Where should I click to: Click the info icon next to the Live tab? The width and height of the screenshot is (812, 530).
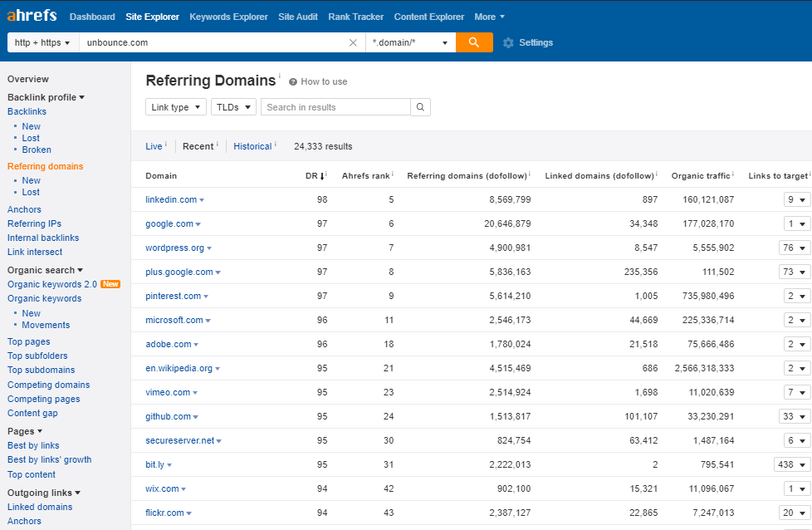[165, 145]
